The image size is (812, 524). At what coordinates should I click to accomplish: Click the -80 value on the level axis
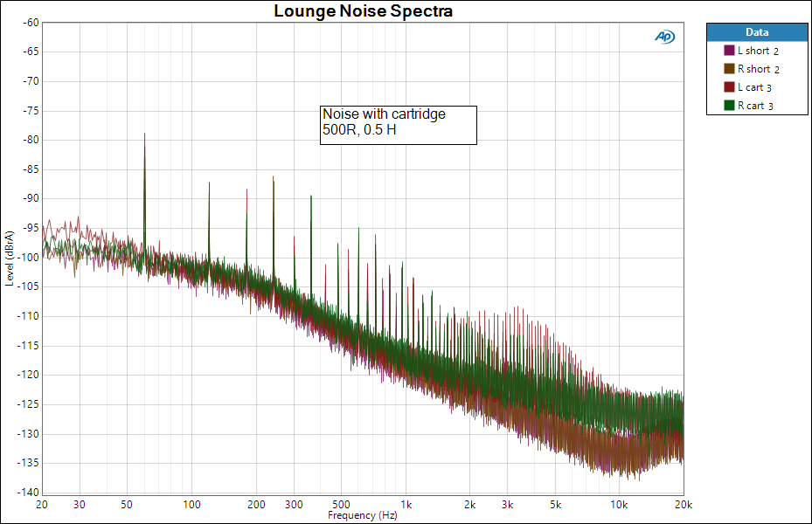click(31, 140)
